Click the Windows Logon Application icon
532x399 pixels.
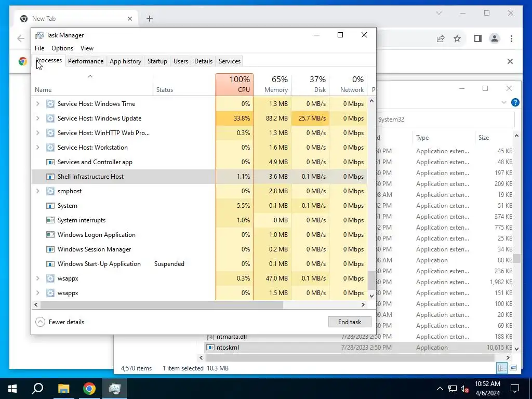[x=50, y=235]
